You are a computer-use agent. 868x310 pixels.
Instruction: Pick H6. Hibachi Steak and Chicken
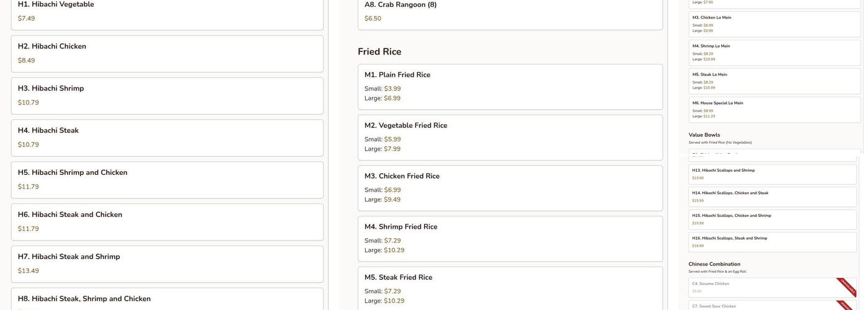(x=167, y=222)
